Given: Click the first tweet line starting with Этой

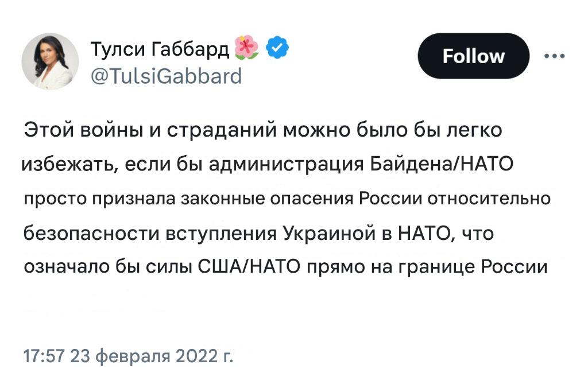Looking at the screenshot, I should [x=263, y=131].
